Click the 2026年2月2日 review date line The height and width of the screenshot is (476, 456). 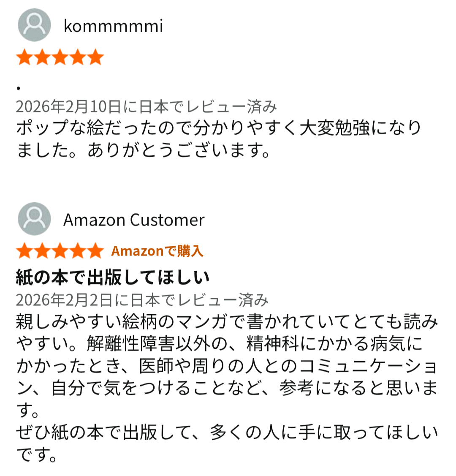[142, 300]
